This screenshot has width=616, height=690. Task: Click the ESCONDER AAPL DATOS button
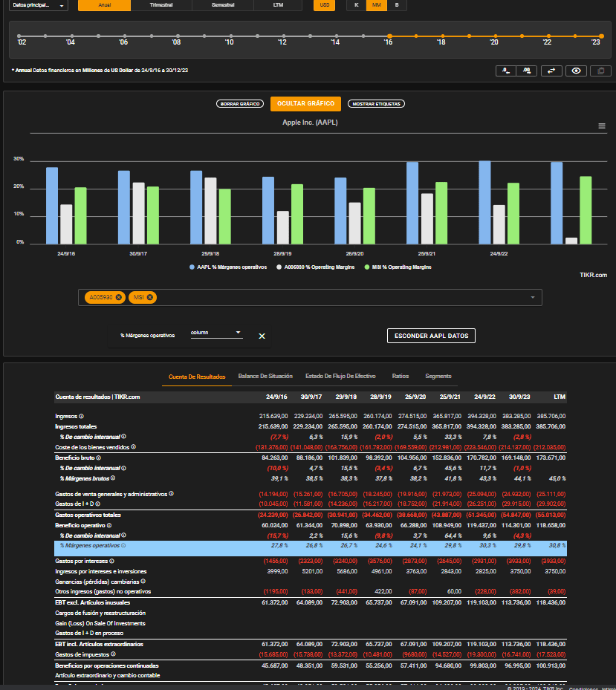coord(432,336)
